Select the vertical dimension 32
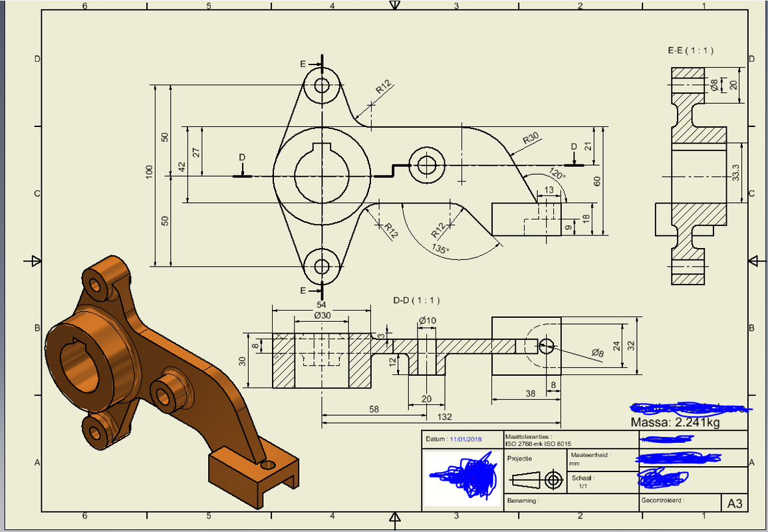Screen dimensions: 768x532 coord(631,345)
